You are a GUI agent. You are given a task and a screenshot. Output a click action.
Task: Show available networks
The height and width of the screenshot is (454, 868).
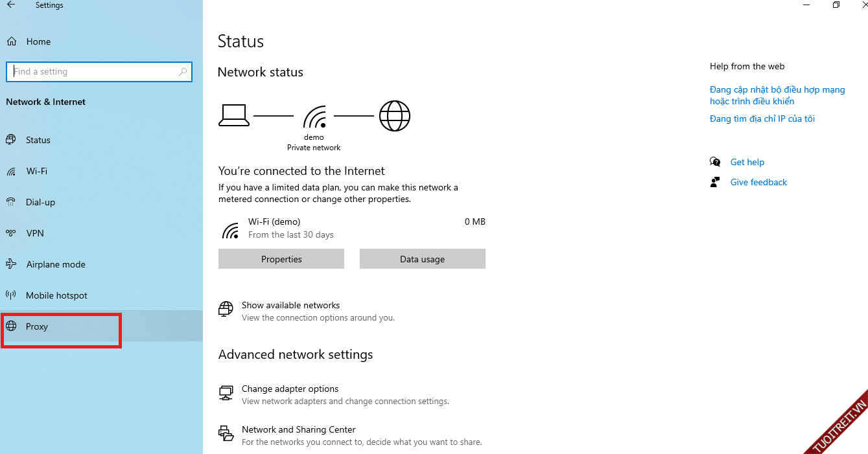click(x=290, y=305)
